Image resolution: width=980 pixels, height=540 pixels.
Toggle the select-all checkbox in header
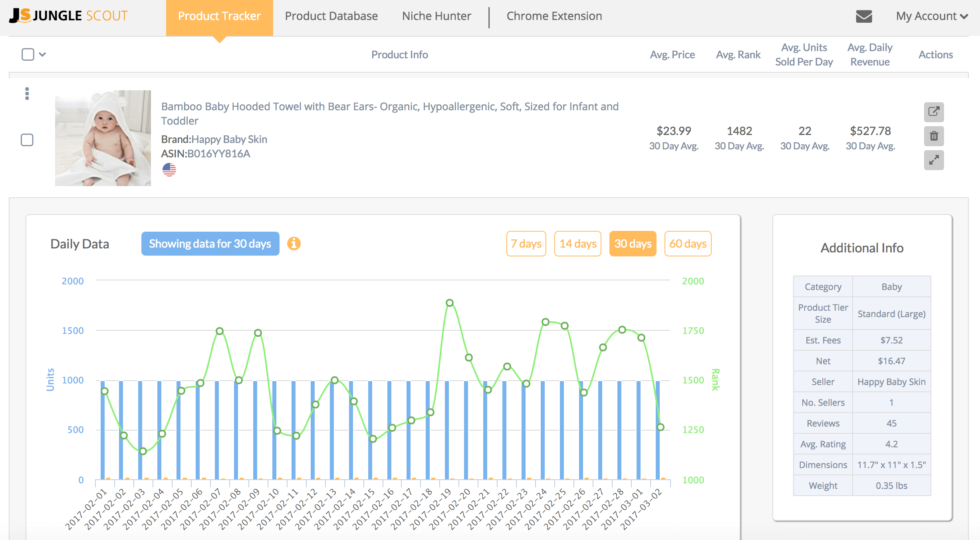click(x=28, y=54)
